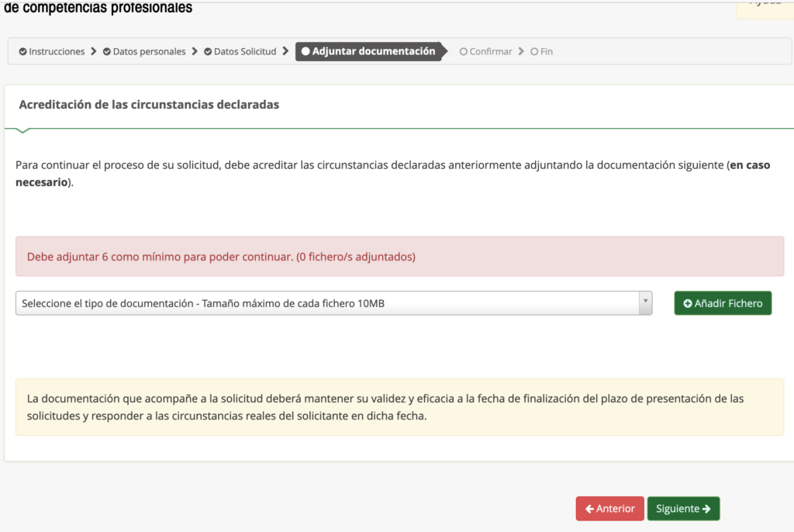
Task: Click the checkmark icon beside Datos personales
Action: coord(107,52)
